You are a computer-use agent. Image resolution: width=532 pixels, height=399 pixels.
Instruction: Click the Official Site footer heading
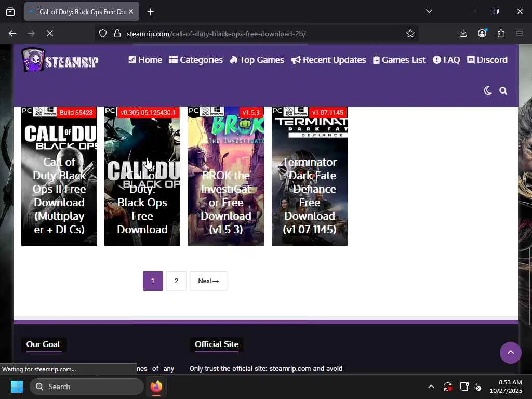217,344
